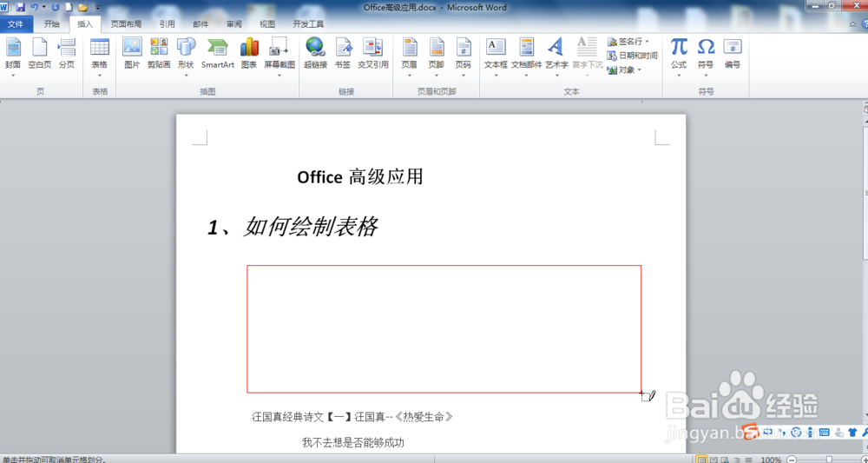
Task: Click the 首字下沉 drop cap button
Action: point(588,57)
